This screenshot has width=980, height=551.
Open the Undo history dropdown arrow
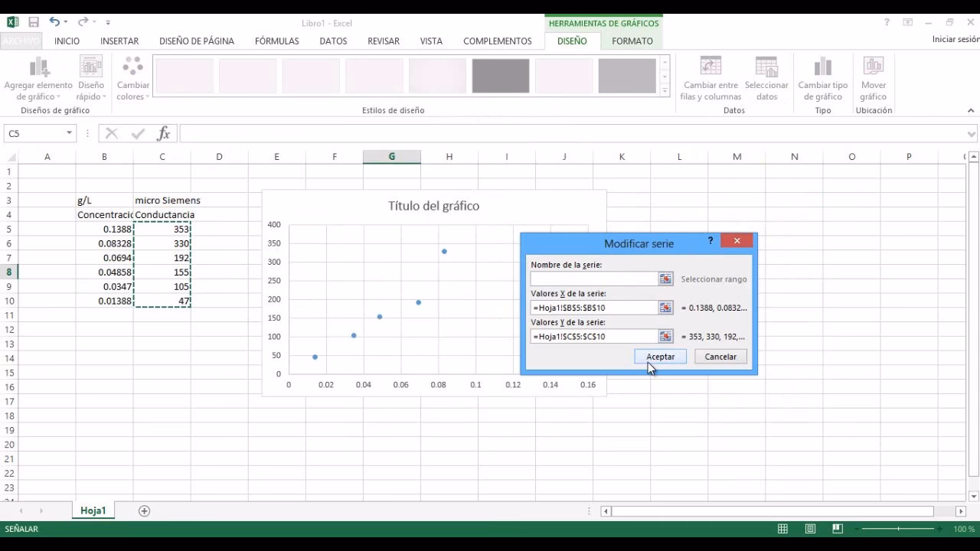coord(66,23)
